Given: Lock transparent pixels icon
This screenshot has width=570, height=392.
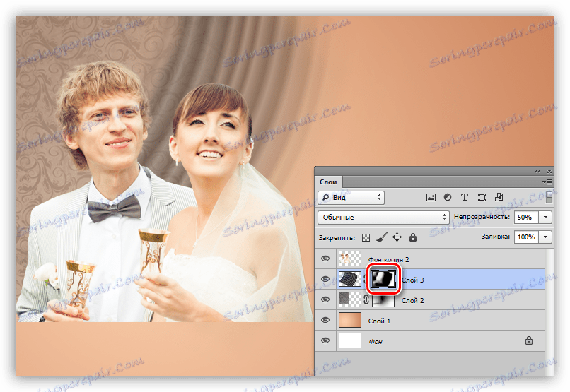Looking at the screenshot, I should [x=366, y=237].
